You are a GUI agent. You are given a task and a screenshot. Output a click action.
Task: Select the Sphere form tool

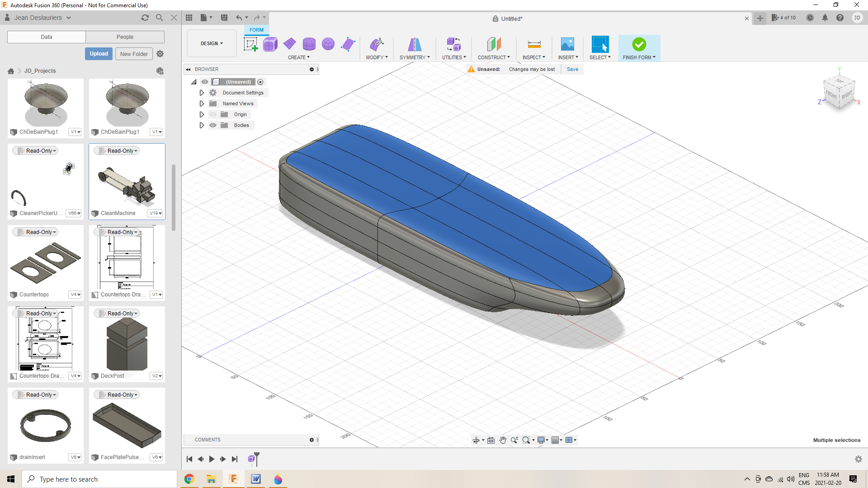point(328,44)
